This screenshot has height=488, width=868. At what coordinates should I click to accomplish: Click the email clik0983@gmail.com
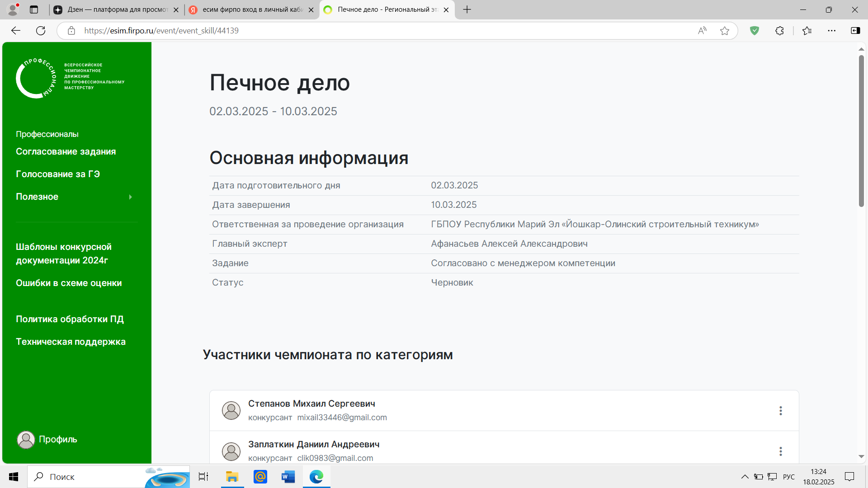point(335,458)
